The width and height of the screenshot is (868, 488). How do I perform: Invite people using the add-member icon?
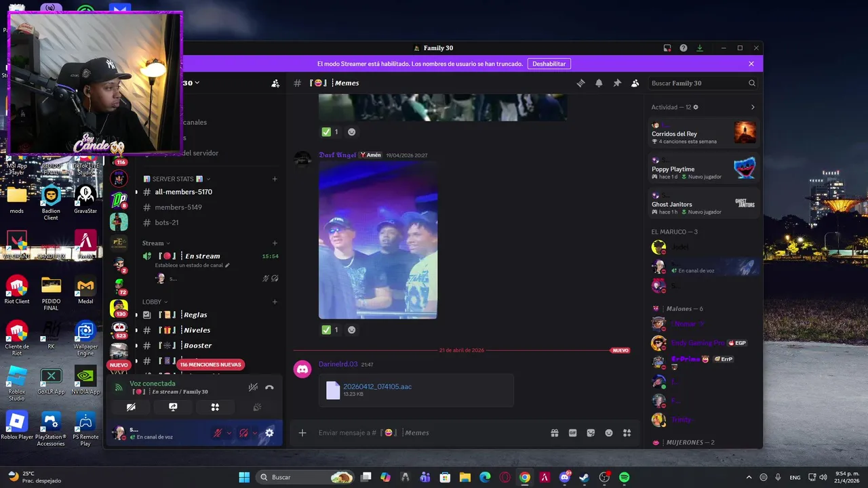point(275,83)
